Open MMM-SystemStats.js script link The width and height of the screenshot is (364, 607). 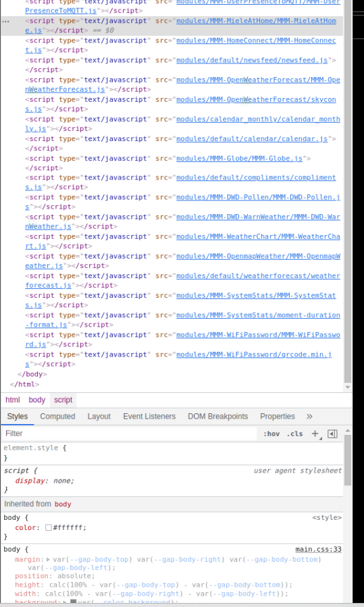(257, 296)
